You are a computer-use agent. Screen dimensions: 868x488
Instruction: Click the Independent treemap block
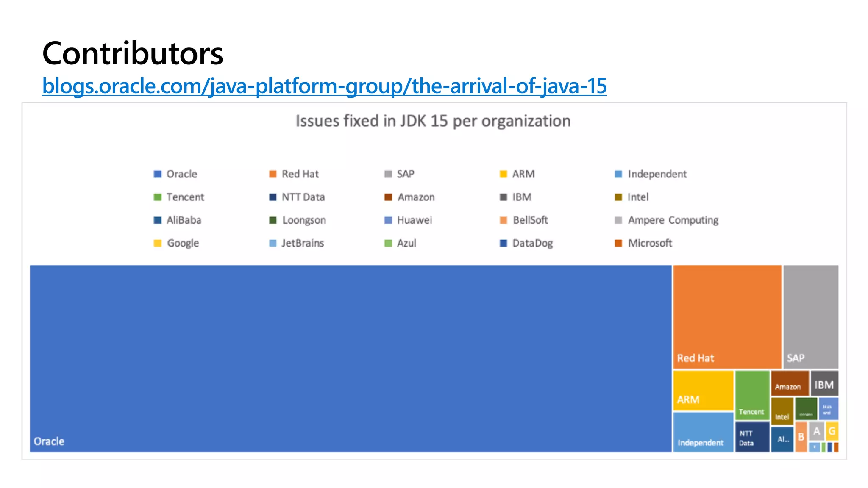tap(704, 432)
